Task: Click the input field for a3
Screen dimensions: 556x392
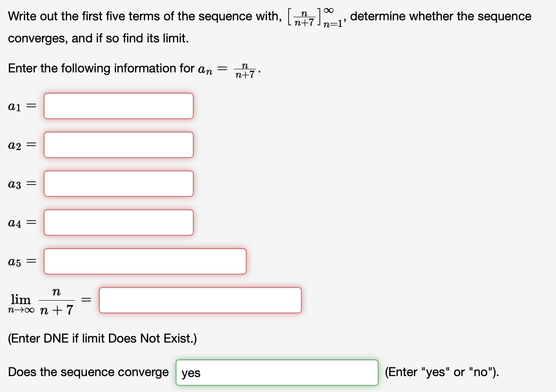Action: pyautogui.click(x=118, y=184)
